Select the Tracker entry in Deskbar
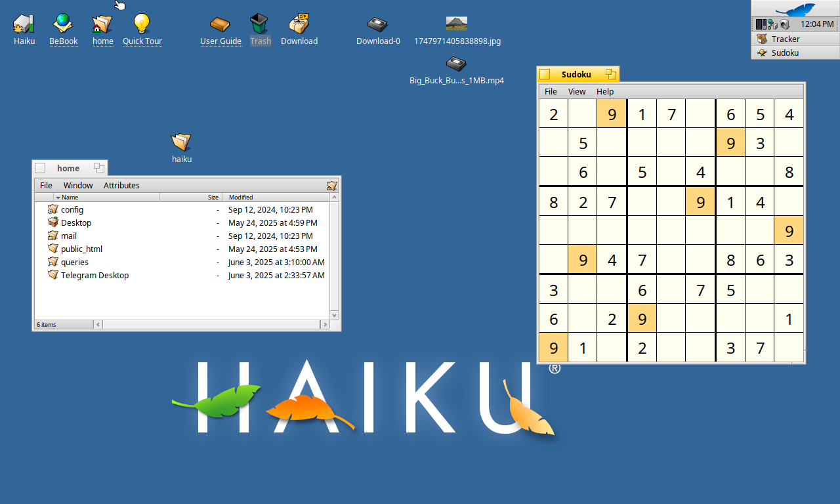Viewport: 840px width, 504px height. 795,39
